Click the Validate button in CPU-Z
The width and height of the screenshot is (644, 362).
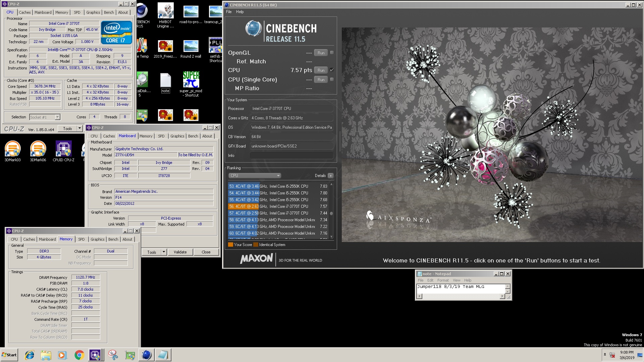pyautogui.click(x=180, y=252)
